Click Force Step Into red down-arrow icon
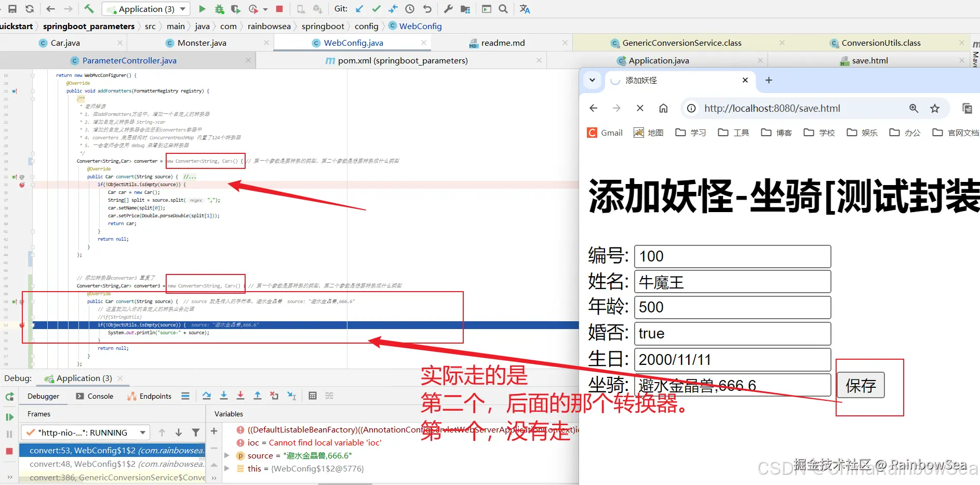Viewport: 980px width, 485px height. pos(240,396)
